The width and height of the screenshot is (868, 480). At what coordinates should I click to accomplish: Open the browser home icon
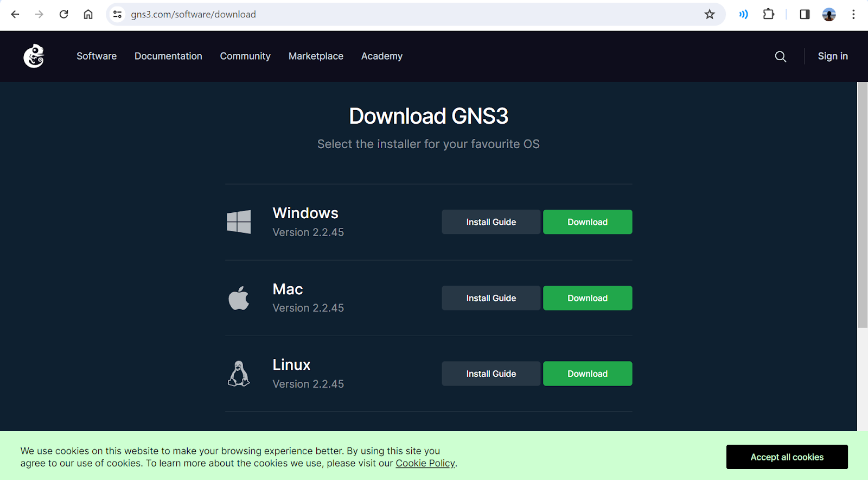click(88, 14)
